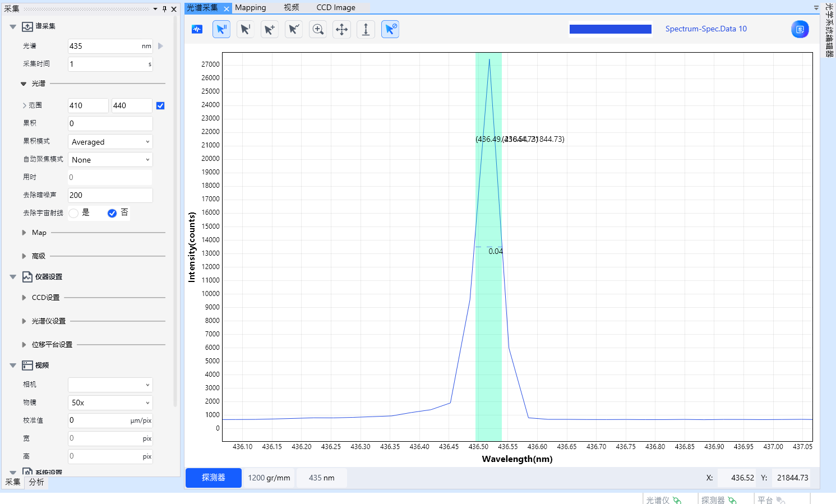The width and height of the screenshot is (836, 504).
Task: Click the cursor with line-chart tool
Action: [x=294, y=29]
